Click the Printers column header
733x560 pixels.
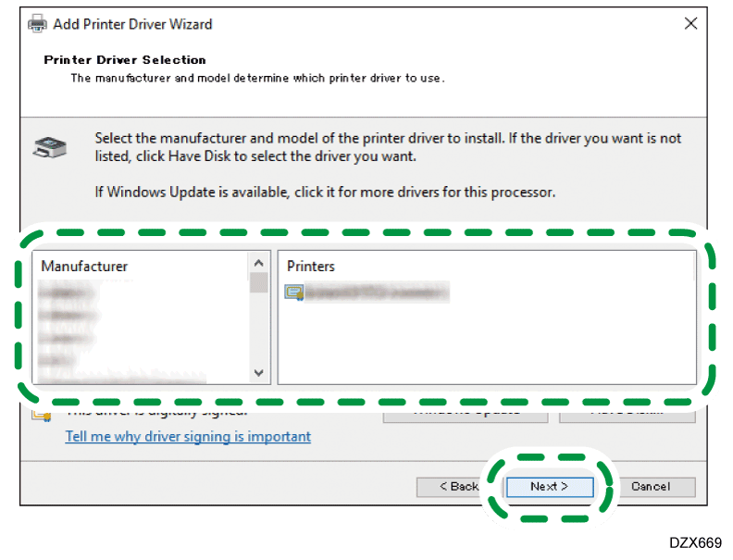[311, 266]
